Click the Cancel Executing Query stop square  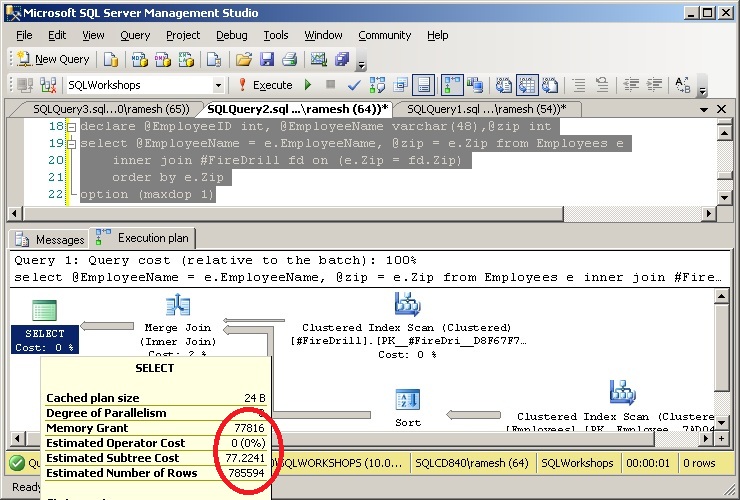[330, 85]
